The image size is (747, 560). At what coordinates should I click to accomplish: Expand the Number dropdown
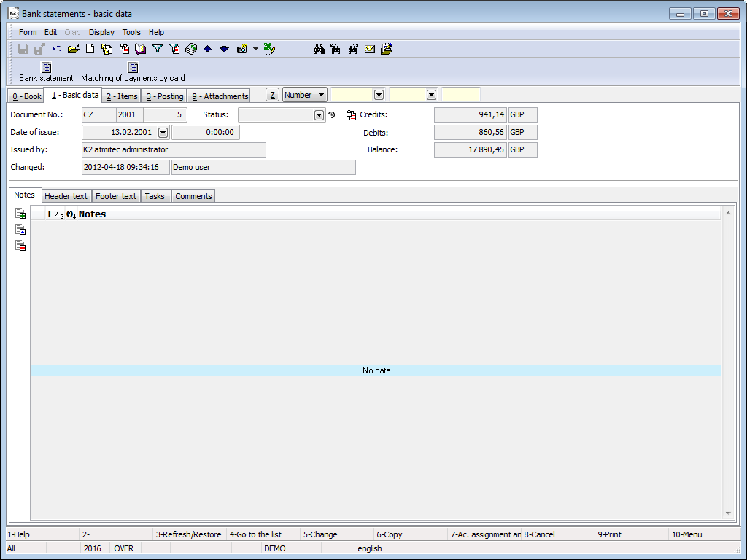coord(321,95)
